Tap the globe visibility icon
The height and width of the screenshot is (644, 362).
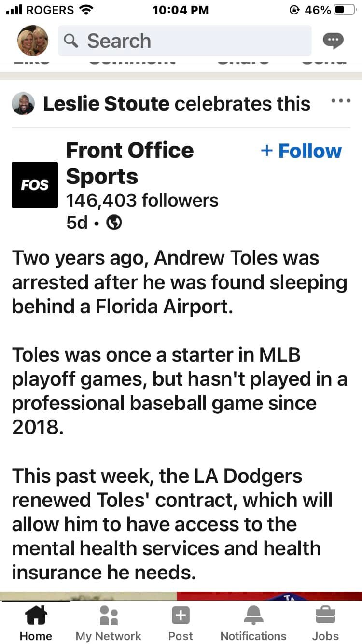coord(114,223)
